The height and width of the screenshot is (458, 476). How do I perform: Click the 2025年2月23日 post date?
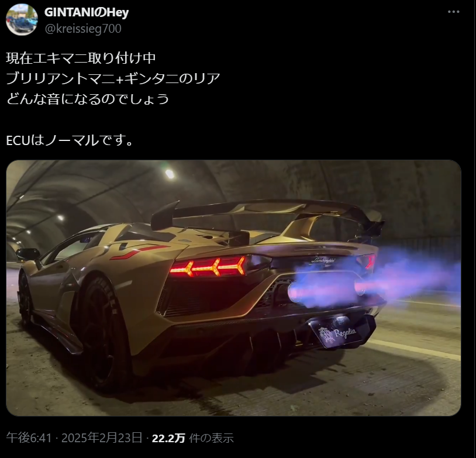click(x=102, y=438)
